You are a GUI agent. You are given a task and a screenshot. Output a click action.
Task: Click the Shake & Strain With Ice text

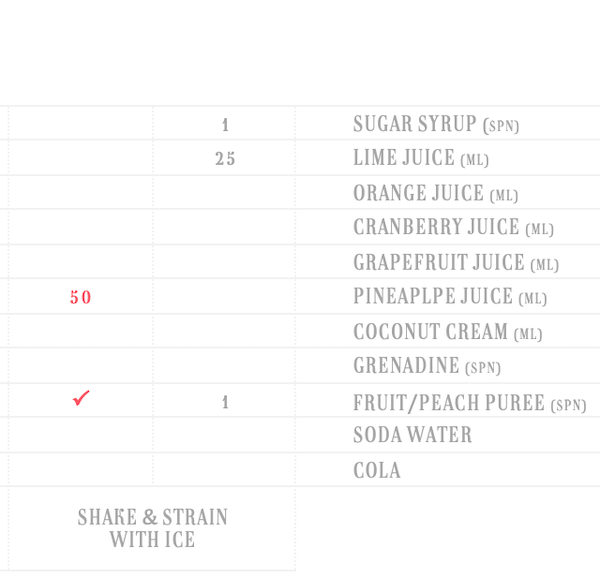tap(153, 528)
